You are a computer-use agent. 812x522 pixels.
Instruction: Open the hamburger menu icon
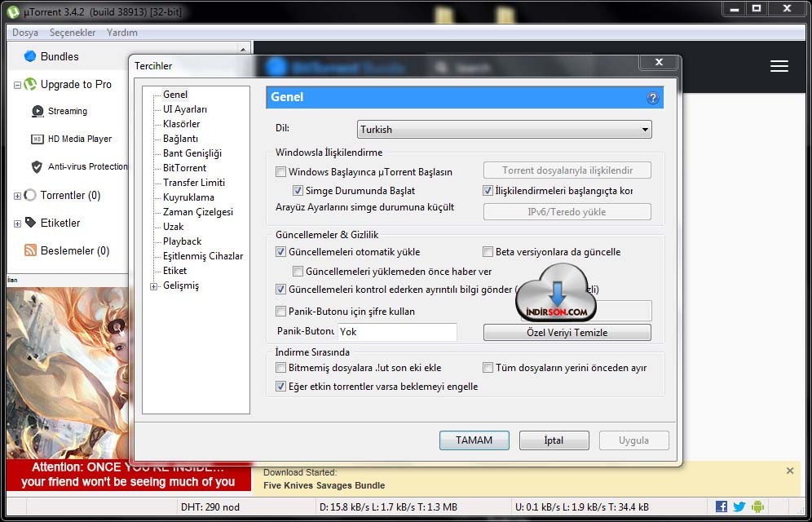tap(779, 66)
